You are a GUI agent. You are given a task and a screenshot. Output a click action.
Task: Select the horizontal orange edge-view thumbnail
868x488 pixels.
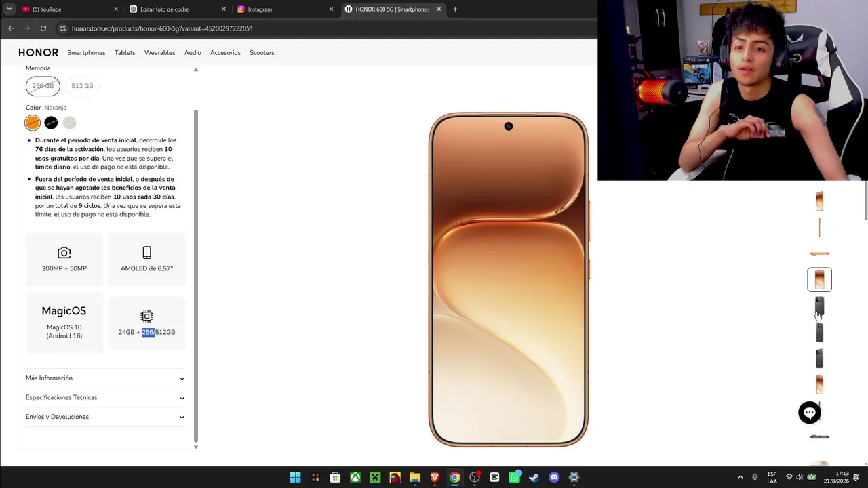coord(819,253)
